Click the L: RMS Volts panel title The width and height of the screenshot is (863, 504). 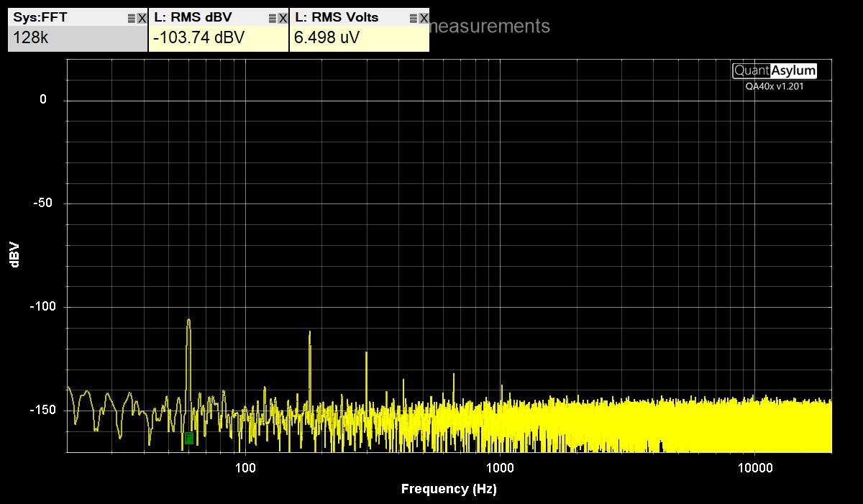pos(337,17)
